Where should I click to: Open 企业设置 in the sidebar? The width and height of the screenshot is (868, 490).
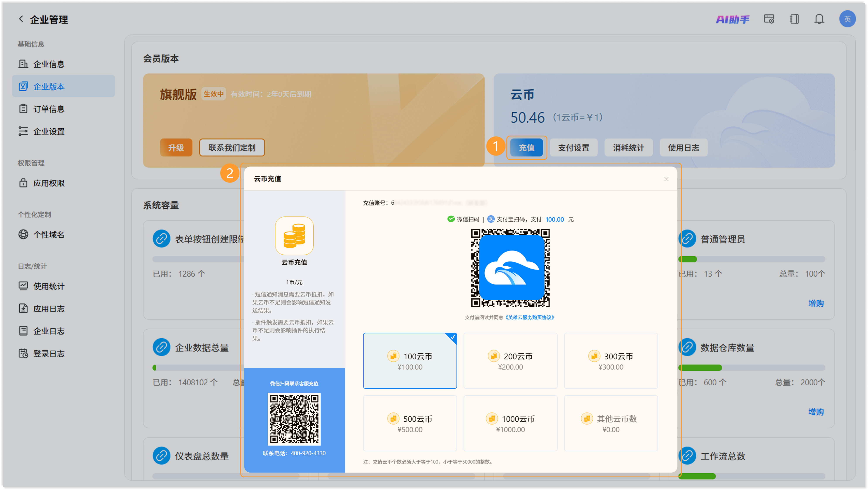[63, 131]
